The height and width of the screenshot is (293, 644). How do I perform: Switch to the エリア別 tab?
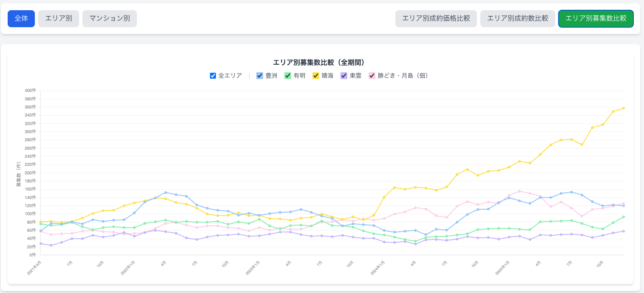tap(59, 19)
